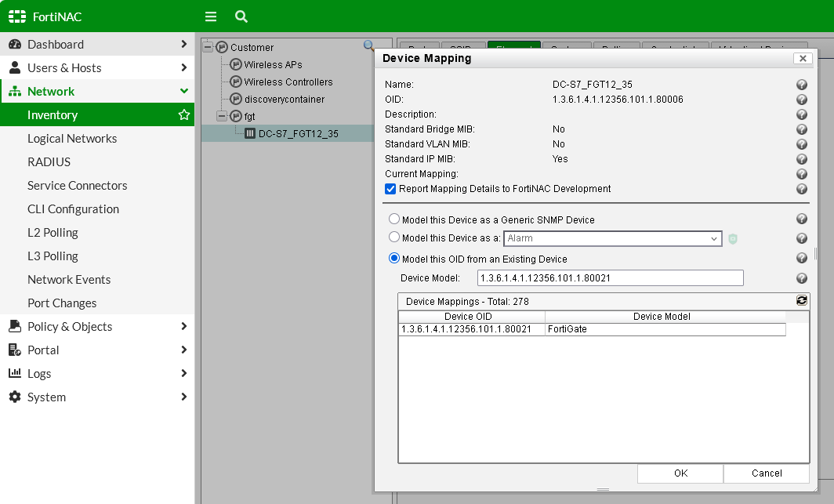Image resolution: width=834 pixels, height=504 pixels.
Task: Open CLI Configuration page
Action: pos(74,209)
